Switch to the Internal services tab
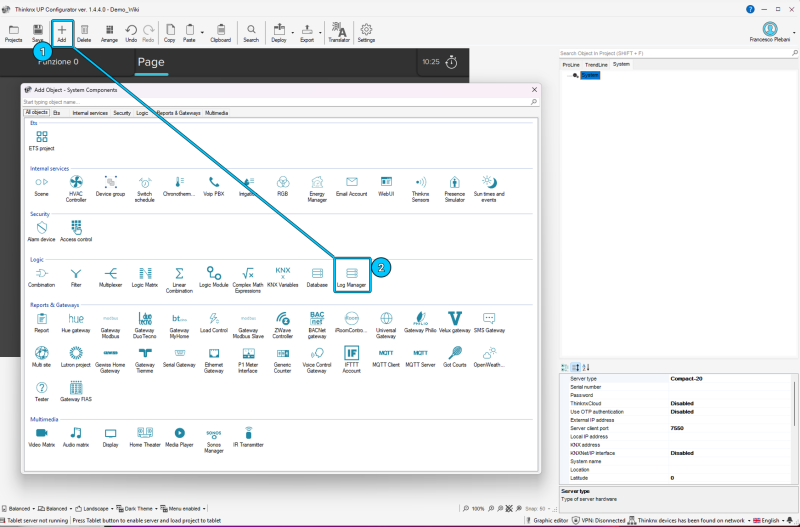Screen dimensions: 800x527 click(90, 113)
